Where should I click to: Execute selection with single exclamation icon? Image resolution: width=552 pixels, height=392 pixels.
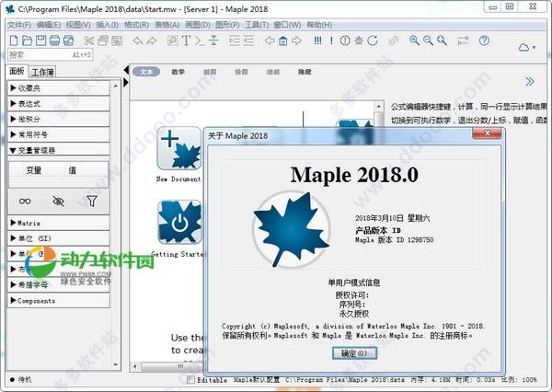pos(331,40)
